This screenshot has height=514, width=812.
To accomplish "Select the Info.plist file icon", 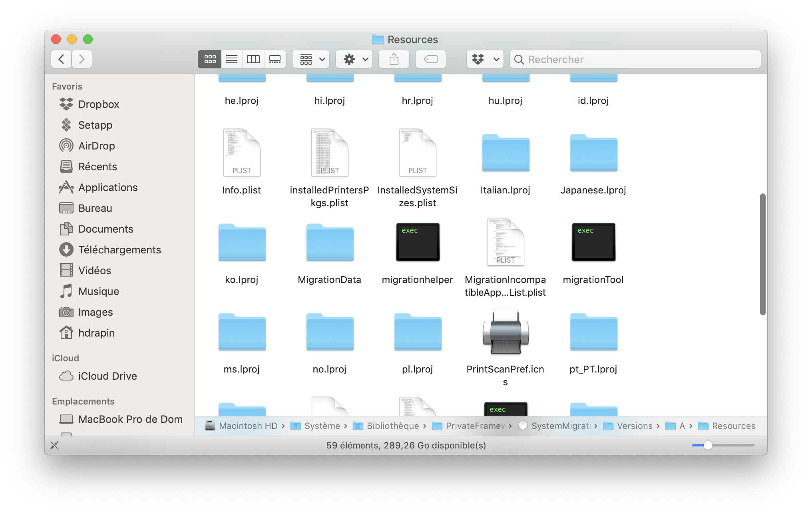I will [241, 152].
